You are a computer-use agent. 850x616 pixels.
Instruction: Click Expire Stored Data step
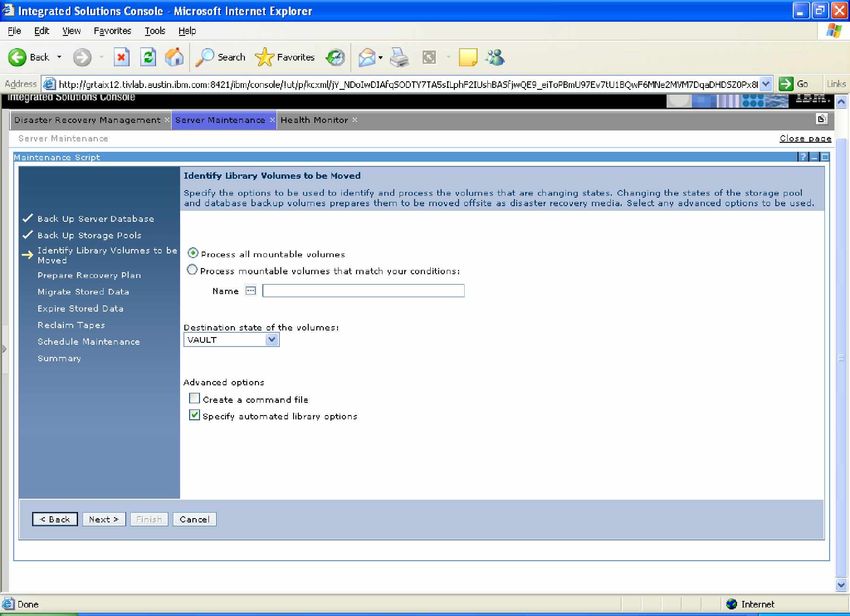tap(80, 308)
